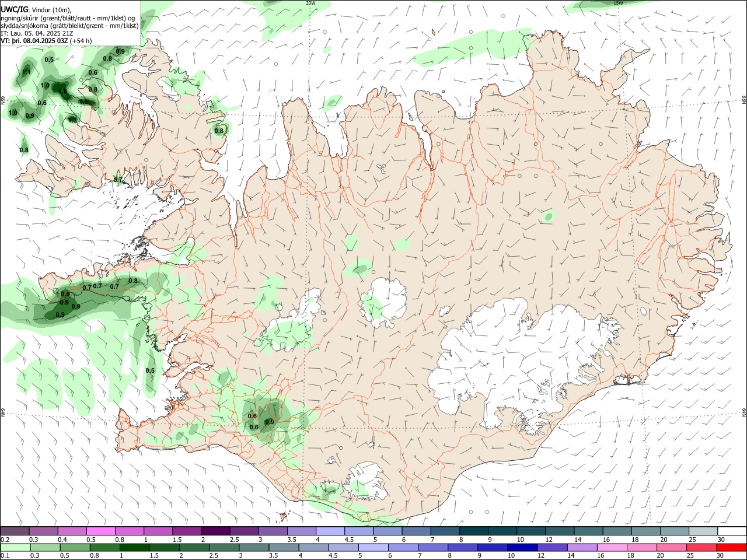
Task: Click the '0.1' label under the bottom legend row
Action: [5, 556]
